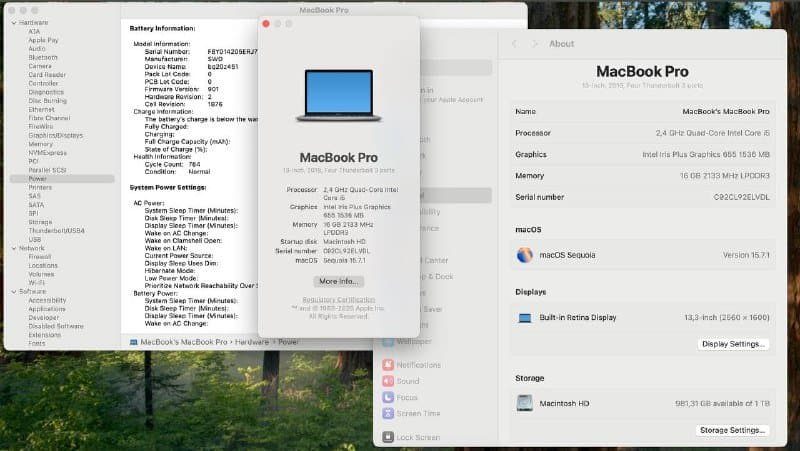
Task: Click the Startup disk Macintosh HD value
Action: pyautogui.click(x=344, y=242)
